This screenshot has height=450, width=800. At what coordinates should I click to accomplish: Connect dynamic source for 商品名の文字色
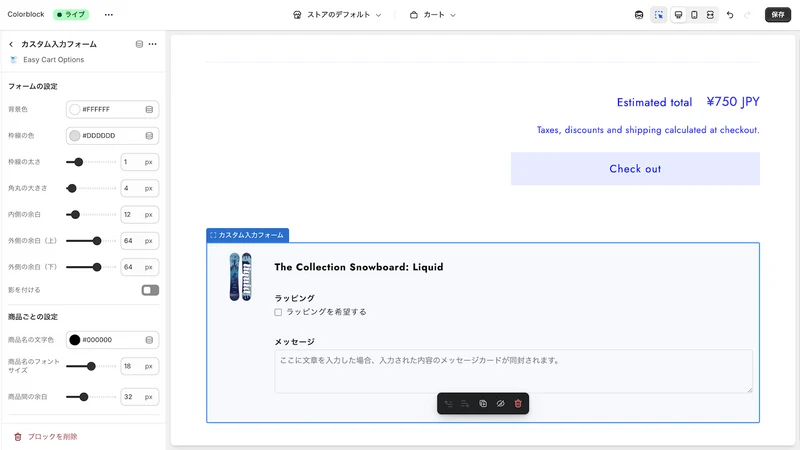[x=149, y=340]
